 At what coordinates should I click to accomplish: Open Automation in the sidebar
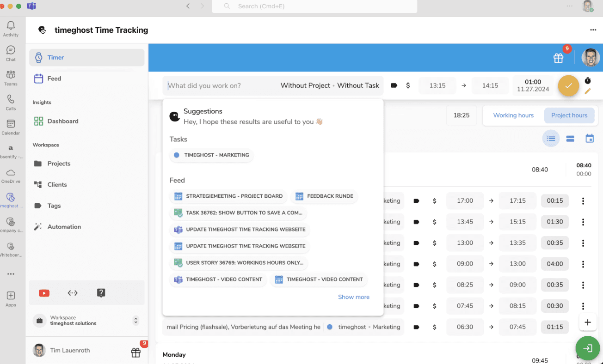point(86,227)
